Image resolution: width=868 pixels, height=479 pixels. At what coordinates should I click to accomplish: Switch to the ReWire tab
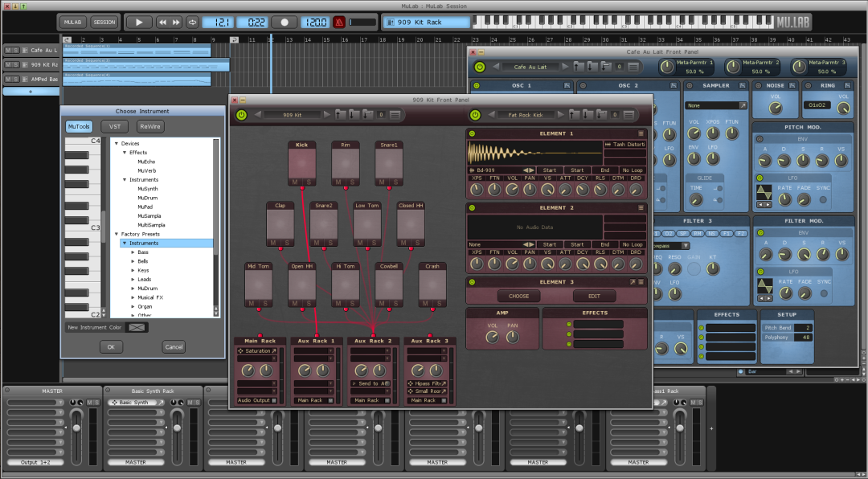[150, 126]
